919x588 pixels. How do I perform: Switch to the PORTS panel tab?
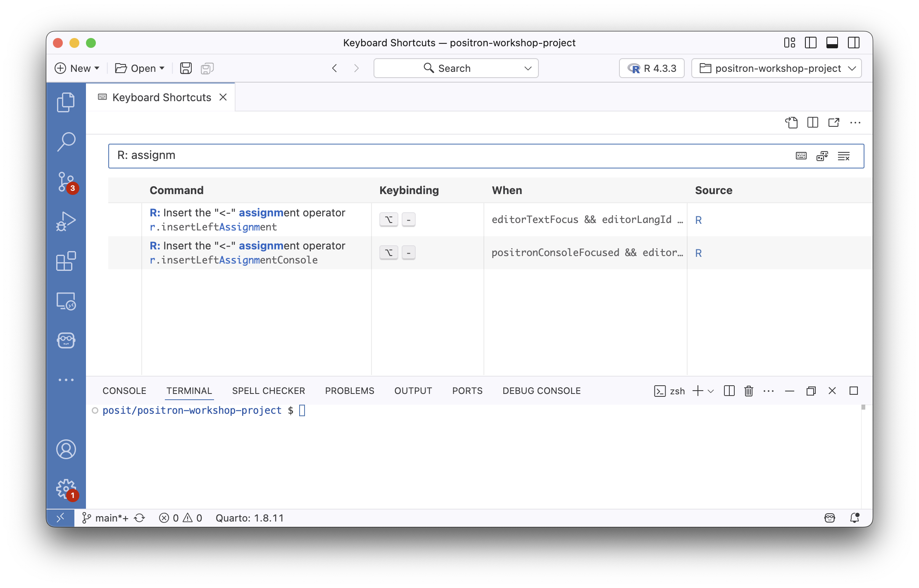[x=467, y=391]
